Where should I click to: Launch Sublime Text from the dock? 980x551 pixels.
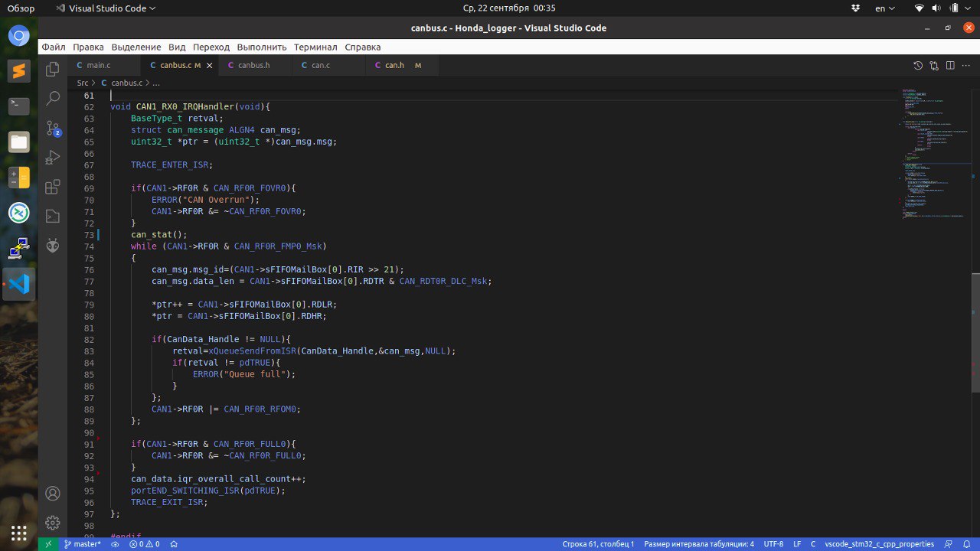pos(19,71)
